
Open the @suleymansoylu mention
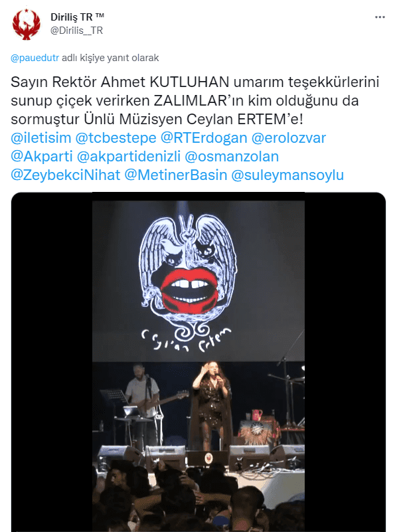tap(287, 175)
